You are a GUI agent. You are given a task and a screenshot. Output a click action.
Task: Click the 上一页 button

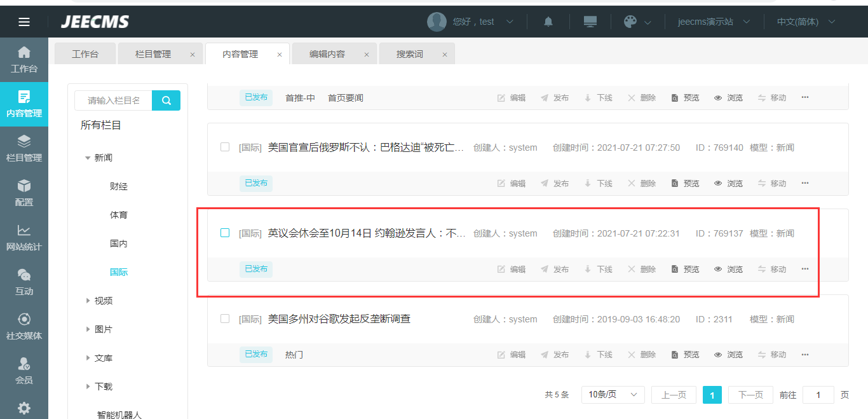click(x=674, y=395)
